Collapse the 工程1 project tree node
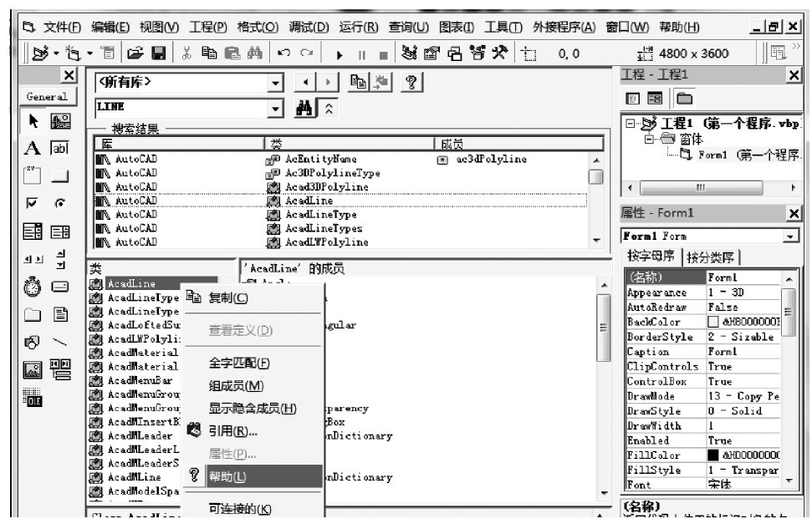This screenshot has width=812, height=519. (631, 123)
